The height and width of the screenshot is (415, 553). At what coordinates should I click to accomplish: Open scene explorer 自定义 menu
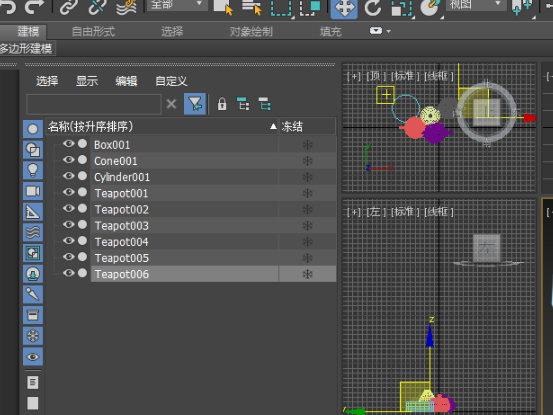click(x=171, y=81)
